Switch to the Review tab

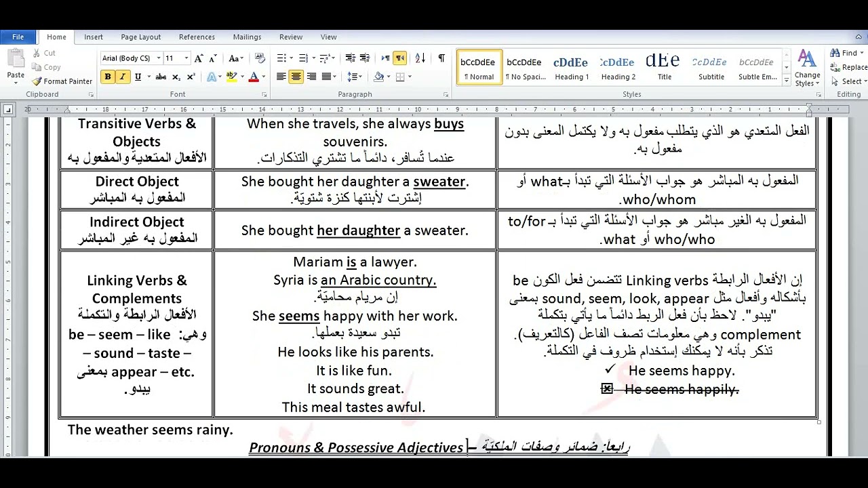(x=291, y=37)
